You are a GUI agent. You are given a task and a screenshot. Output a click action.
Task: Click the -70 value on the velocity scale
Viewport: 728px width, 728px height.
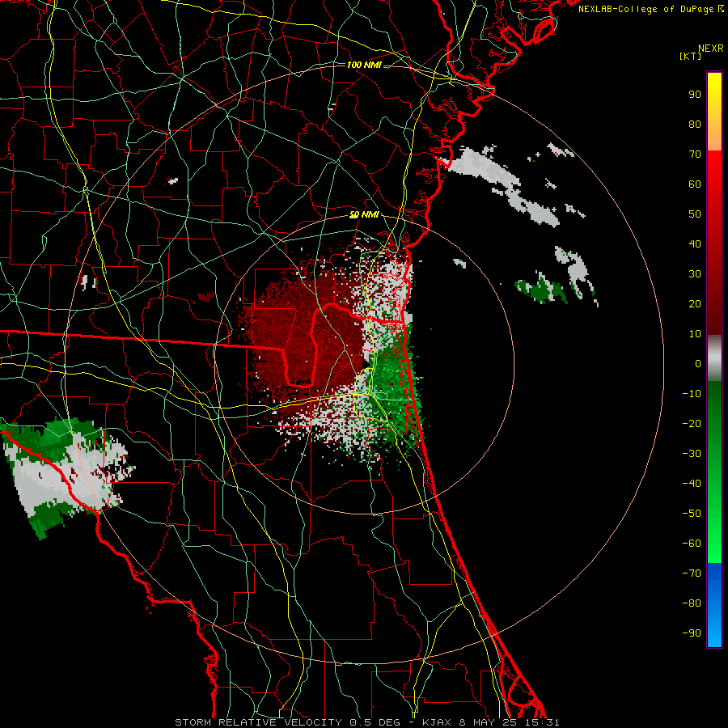coord(692,574)
